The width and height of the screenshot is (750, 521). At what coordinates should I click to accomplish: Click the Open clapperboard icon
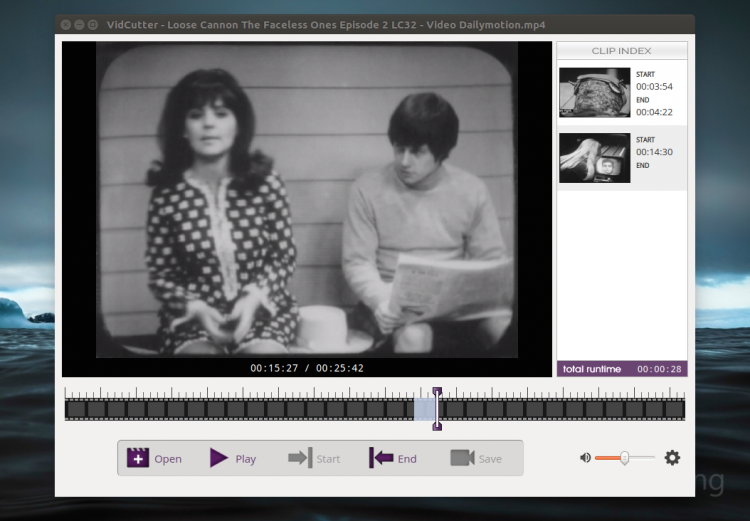pyautogui.click(x=138, y=458)
